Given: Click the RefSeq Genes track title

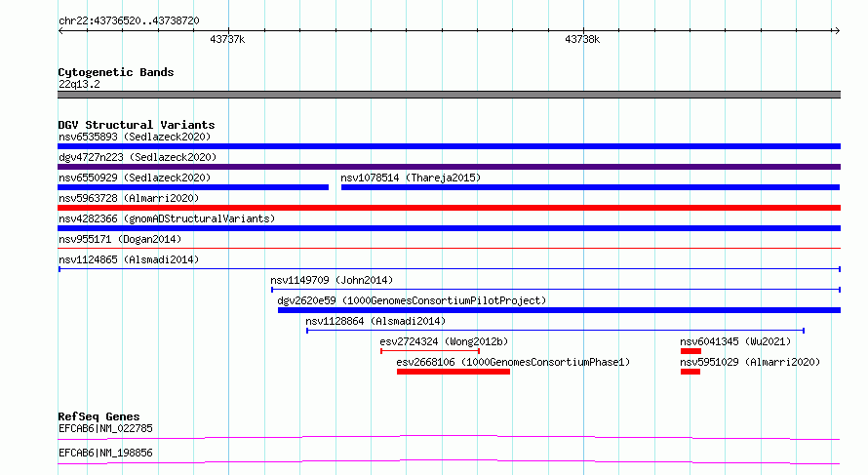Looking at the screenshot, I should click(x=99, y=416).
